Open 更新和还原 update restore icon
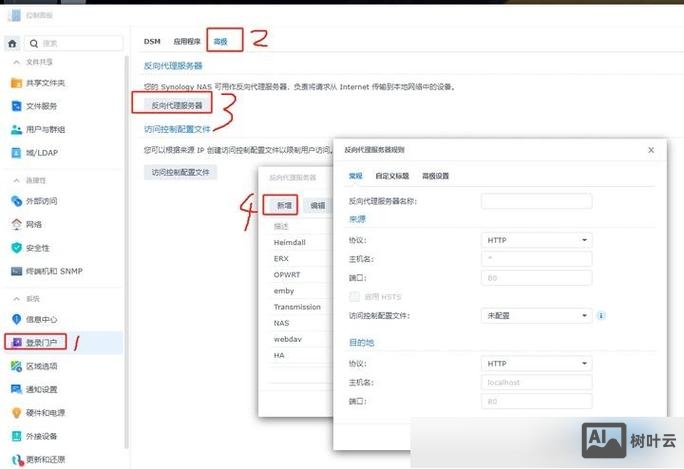Viewport: 684px width, 469px height. tap(16, 459)
